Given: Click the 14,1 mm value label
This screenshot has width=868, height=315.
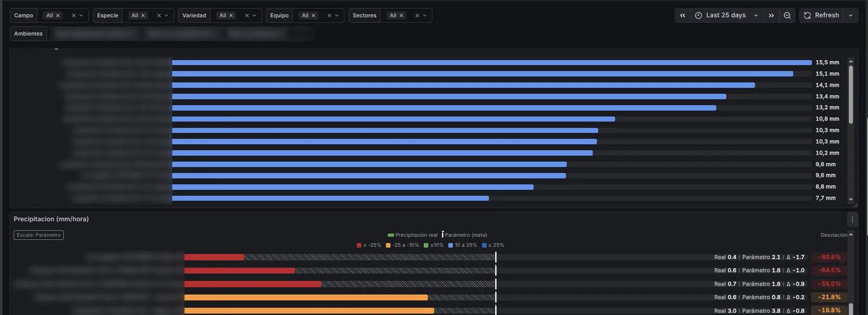Looking at the screenshot, I should tap(827, 85).
